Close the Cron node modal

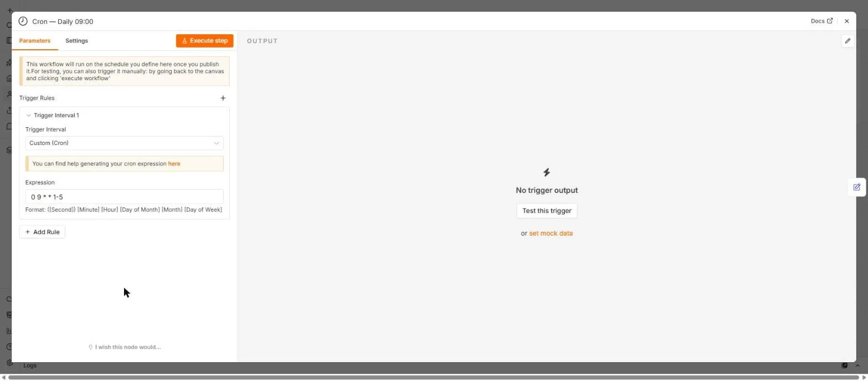(846, 21)
